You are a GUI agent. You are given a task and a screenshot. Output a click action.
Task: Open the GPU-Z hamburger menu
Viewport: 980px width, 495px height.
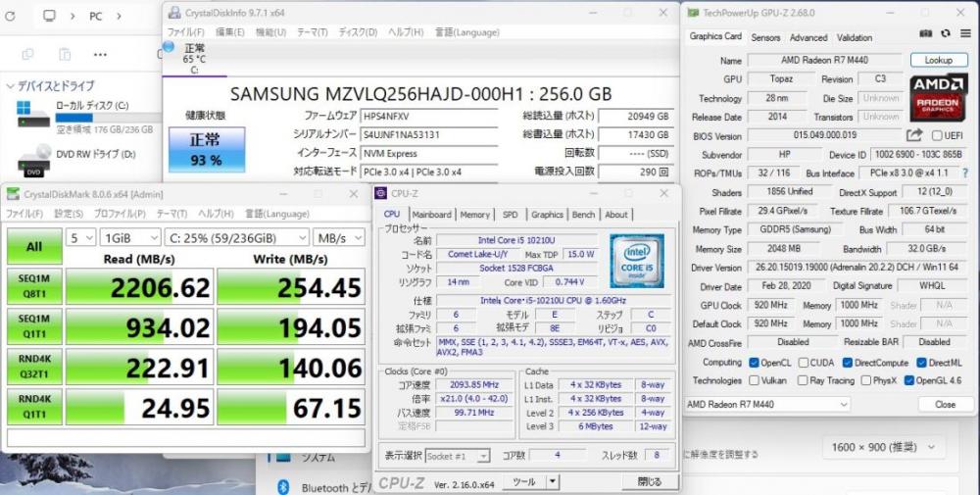pos(965,33)
